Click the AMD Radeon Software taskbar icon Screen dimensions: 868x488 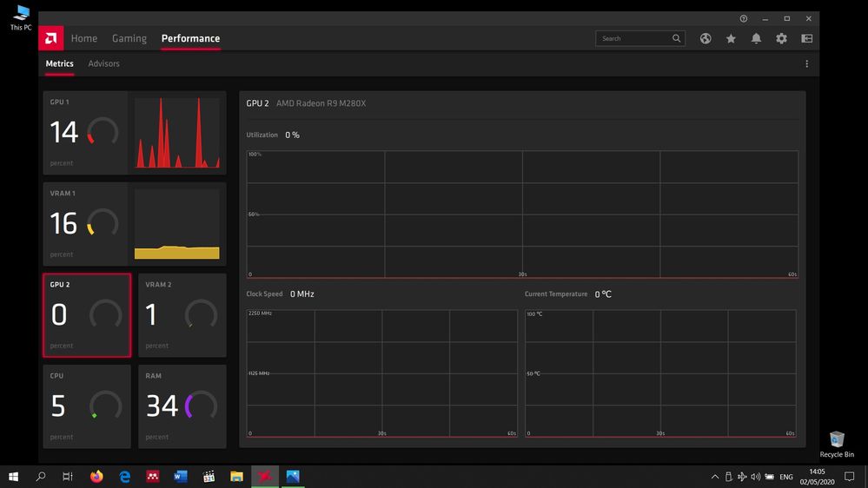[265, 477]
